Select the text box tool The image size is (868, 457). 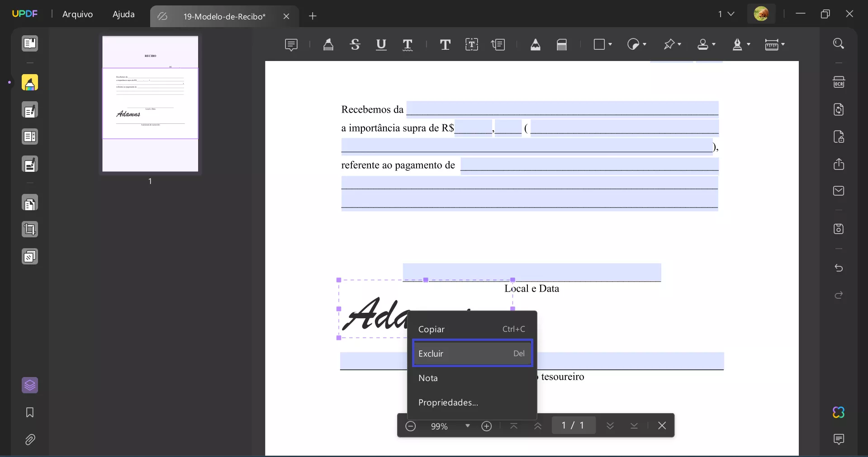[472, 44]
